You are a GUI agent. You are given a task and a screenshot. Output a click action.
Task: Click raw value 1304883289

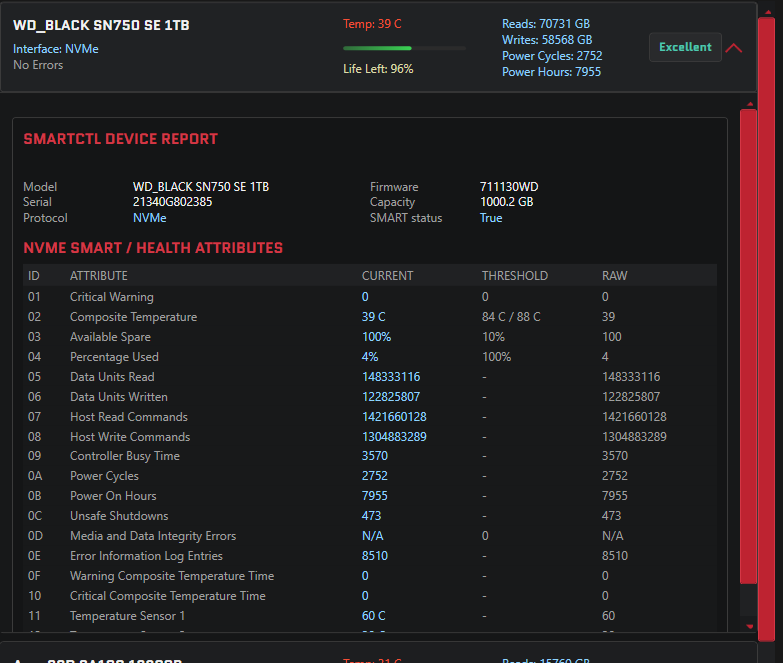tap(634, 437)
